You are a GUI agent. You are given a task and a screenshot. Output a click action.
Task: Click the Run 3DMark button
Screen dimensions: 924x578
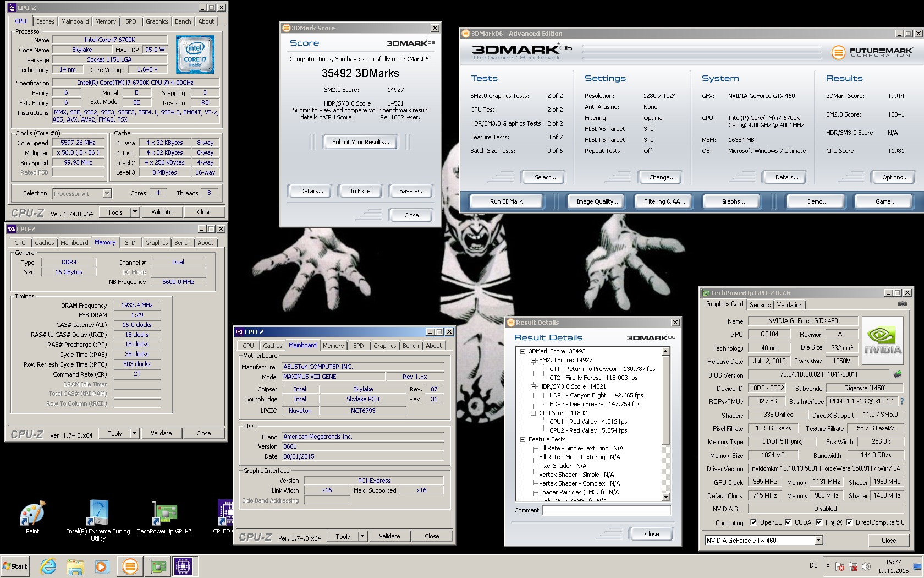click(x=506, y=201)
